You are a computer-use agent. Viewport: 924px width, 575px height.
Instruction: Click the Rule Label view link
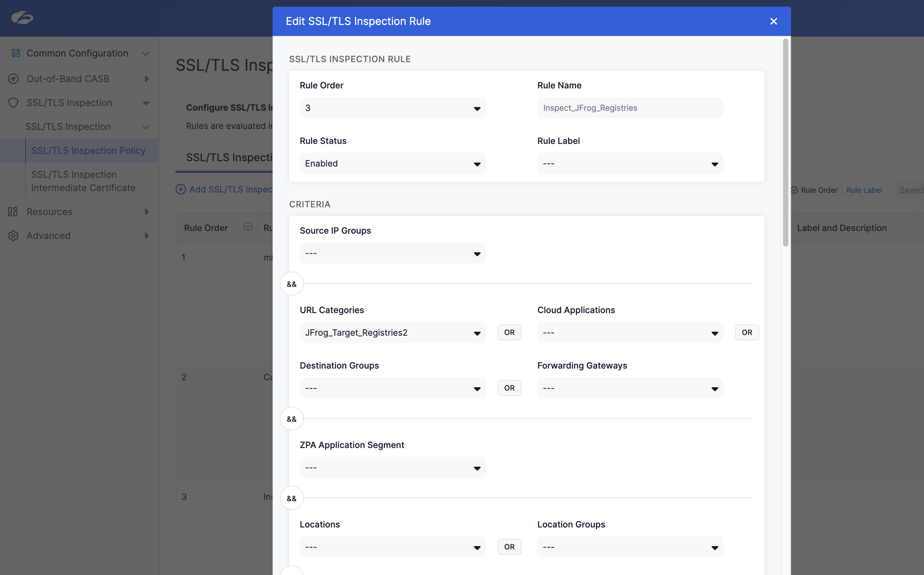tap(864, 190)
